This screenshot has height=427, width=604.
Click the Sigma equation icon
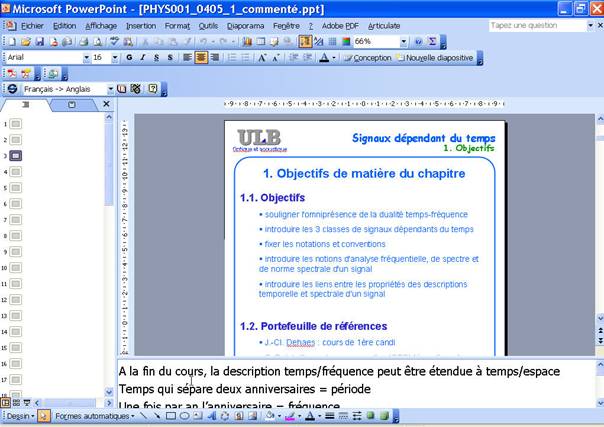click(432, 42)
